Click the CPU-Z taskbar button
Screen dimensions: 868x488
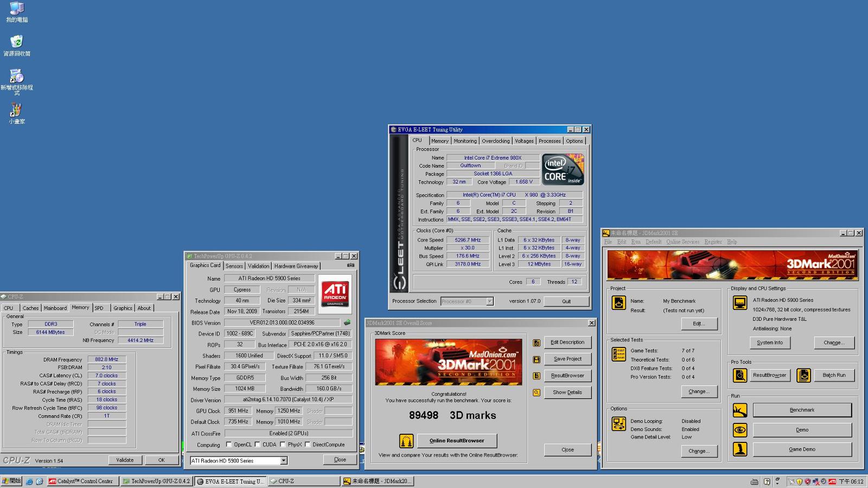point(303,481)
